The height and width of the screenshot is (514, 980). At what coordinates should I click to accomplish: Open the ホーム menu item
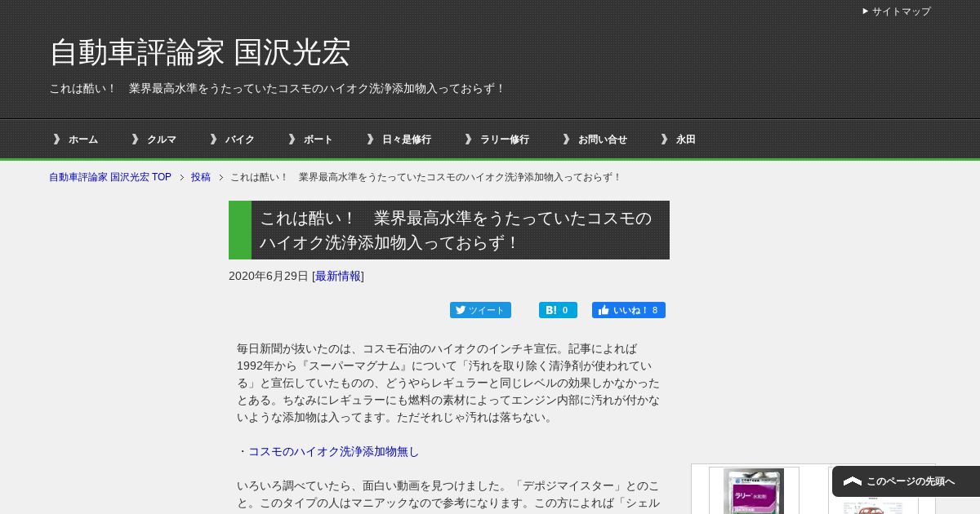coord(82,140)
